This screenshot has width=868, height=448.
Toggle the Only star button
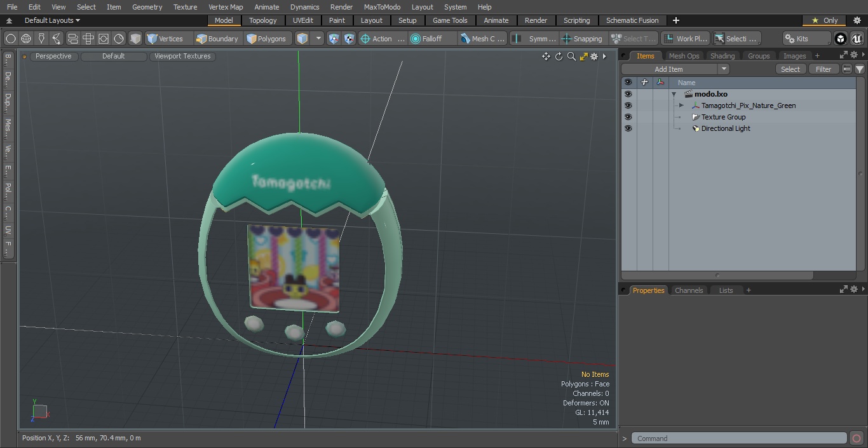click(x=824, y=20)
